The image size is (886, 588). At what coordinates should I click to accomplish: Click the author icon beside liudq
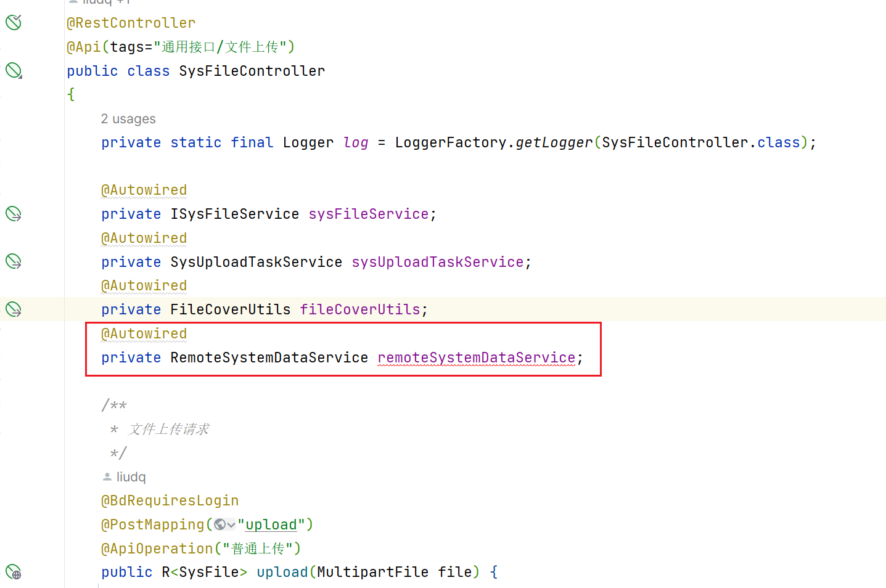107,477
